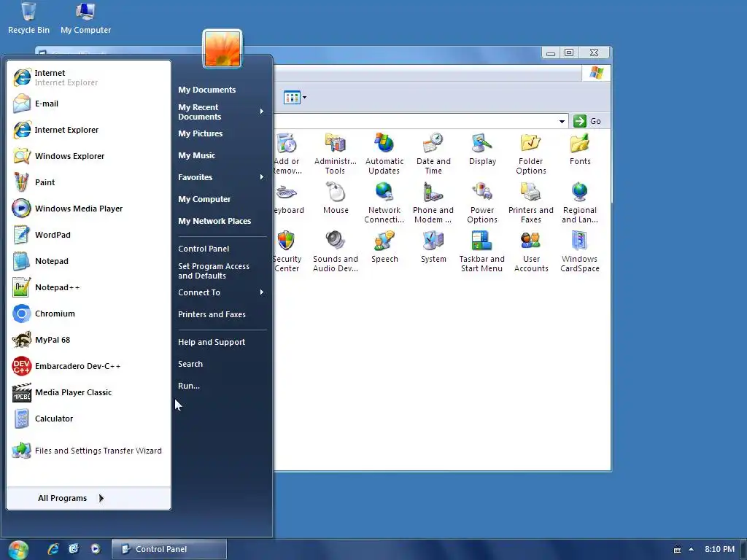Open the E-mail start menu item

click(88, 104)
